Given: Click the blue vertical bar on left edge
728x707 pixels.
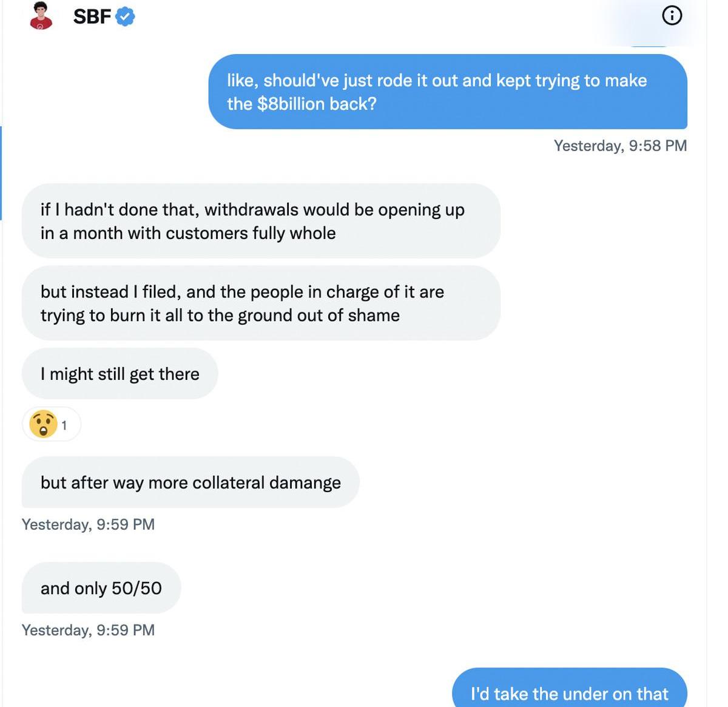Looking at the screenshot, I should coord(1,173).
